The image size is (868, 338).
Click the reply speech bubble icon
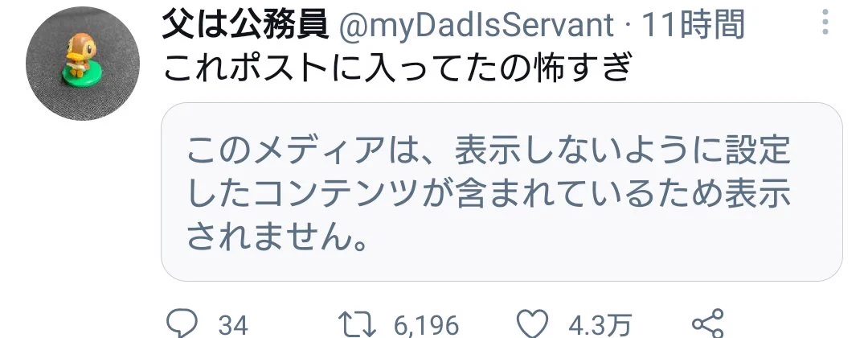(182, 324)
